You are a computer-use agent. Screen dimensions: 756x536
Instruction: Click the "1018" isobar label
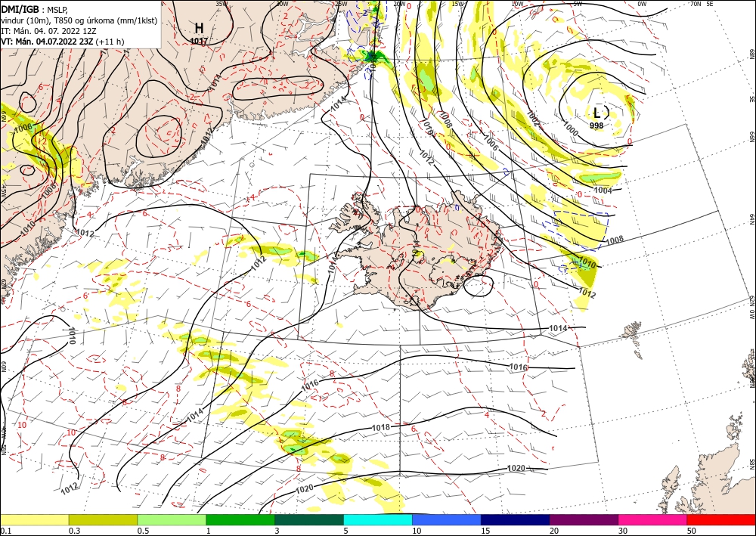coord(381,427)
